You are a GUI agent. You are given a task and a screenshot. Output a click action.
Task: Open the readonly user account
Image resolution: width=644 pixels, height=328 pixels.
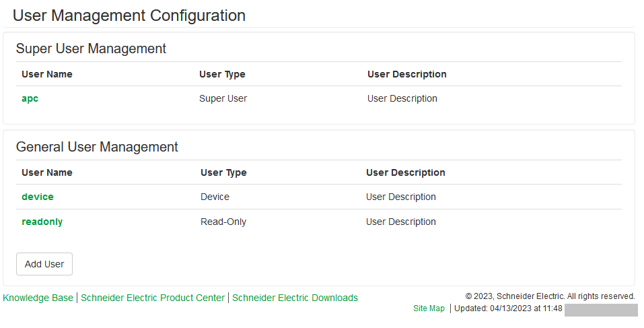(42, 222)
